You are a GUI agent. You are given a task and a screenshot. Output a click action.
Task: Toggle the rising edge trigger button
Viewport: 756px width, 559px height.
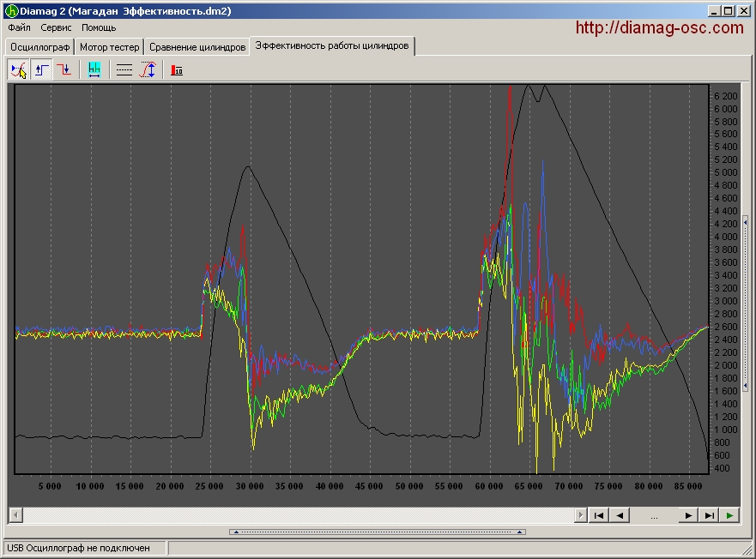click(42, 70)
